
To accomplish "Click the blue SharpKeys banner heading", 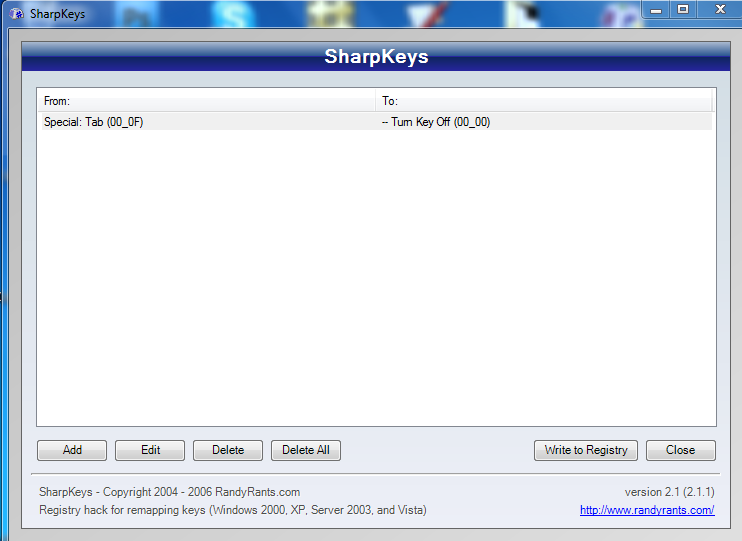I will click(376, 57).
